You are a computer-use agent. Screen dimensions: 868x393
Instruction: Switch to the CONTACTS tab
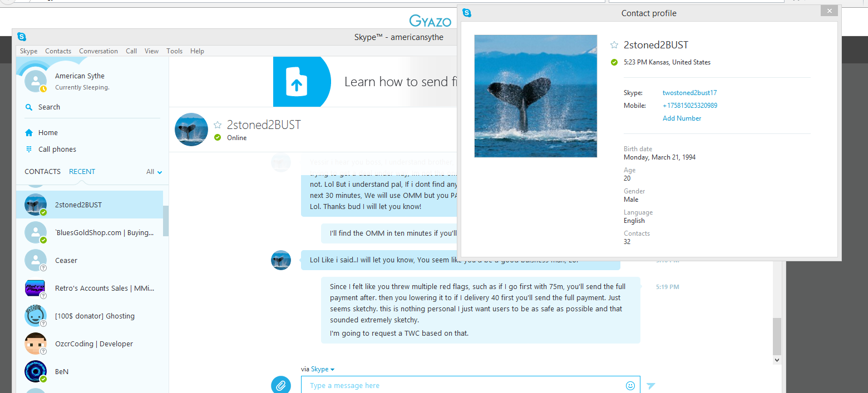pyautogui.click(x=43, y=172)
